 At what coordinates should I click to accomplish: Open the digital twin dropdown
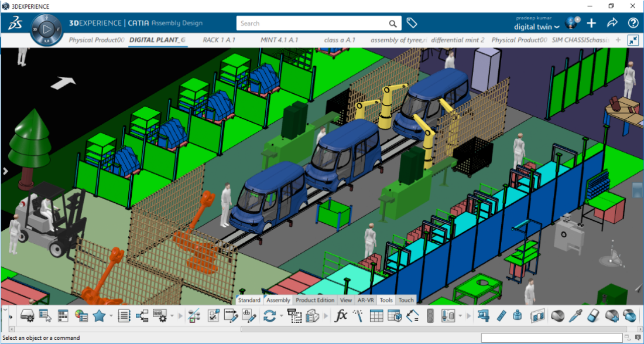tap(536, 27)
